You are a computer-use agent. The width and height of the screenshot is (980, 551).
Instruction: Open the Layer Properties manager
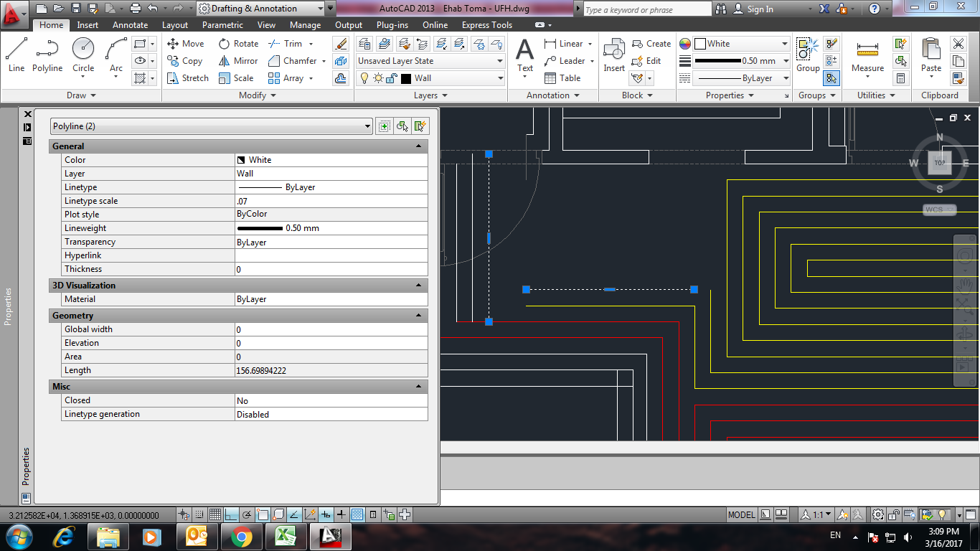tap(365, 43)
